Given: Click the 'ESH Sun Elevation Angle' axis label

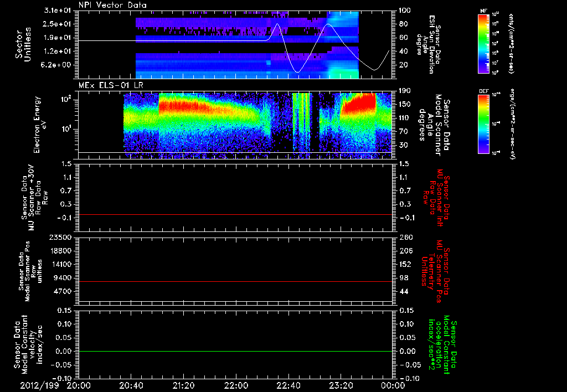Looking at the screenshot, I should (x=429, y=44).
